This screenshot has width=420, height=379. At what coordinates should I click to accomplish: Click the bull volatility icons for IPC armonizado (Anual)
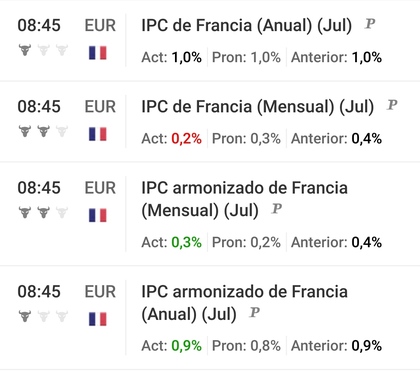coord(43,316)
